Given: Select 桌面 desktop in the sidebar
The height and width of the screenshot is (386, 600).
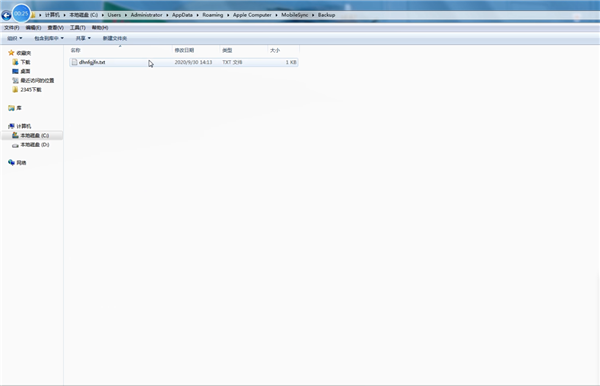Looking at the screenshot, I should pos(21,71).
